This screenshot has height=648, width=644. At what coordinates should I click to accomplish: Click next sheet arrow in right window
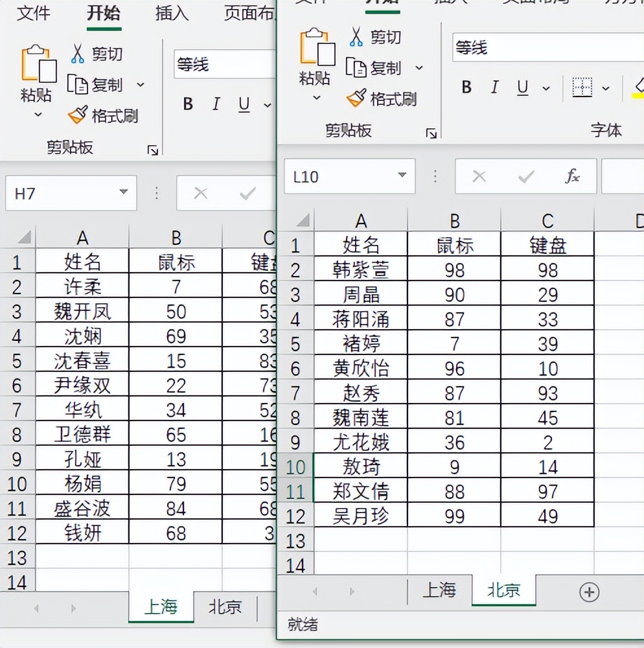352,592
